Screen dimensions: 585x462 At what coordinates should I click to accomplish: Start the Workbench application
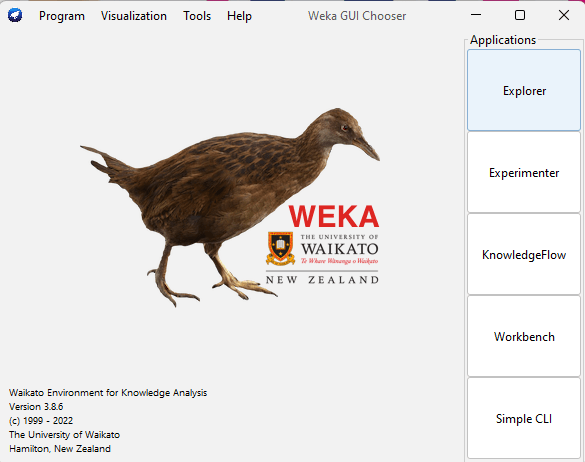(524, 337)
